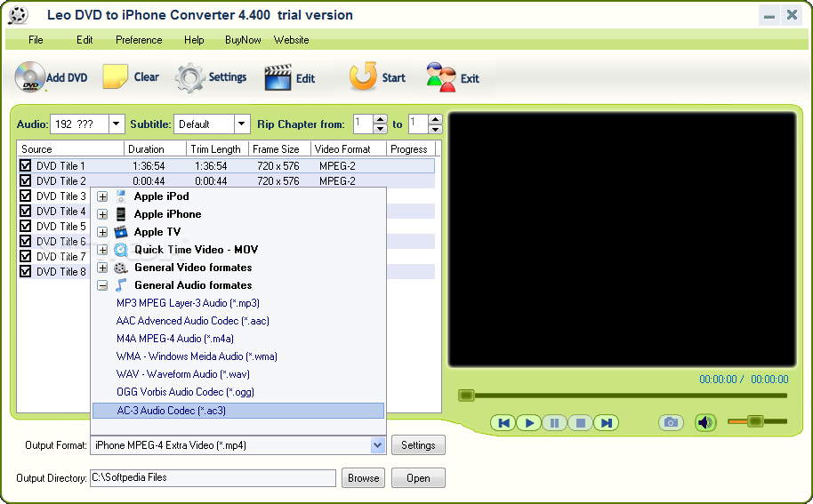
Task: Uncheck DVD Title 4 checkbox
Action: click(26, 211)
